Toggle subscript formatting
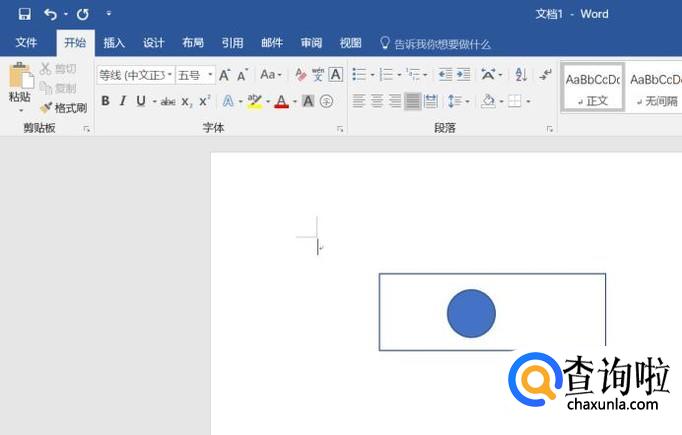 [187, 102]
